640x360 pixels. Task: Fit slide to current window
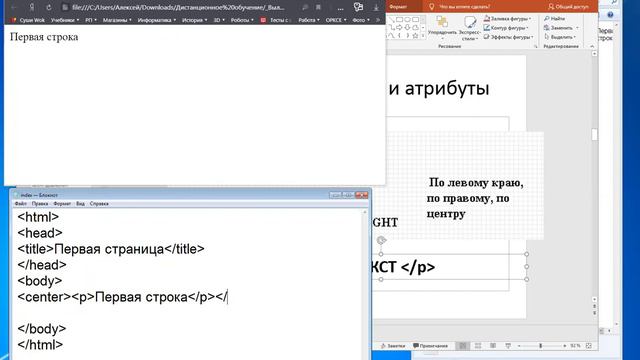point(589,346)
